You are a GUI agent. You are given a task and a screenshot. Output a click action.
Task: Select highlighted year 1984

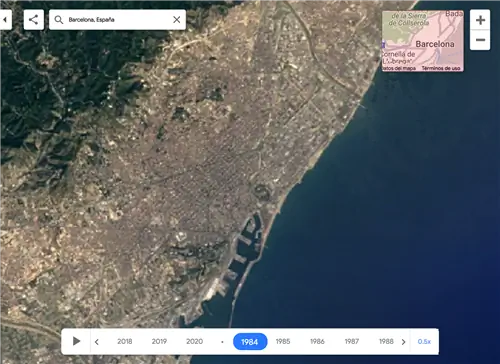(x=250, y=342)
